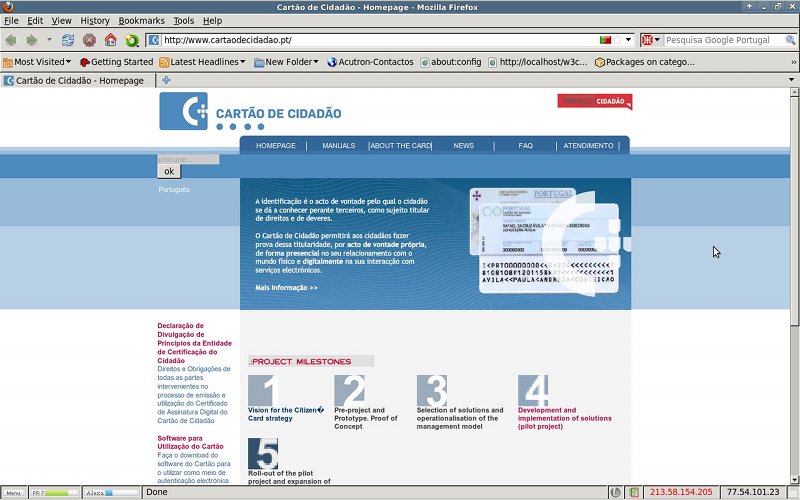The width and height of the screenshot is (800, 500).
Task: Click the procurar search field
Action: (x=188, y=159)
